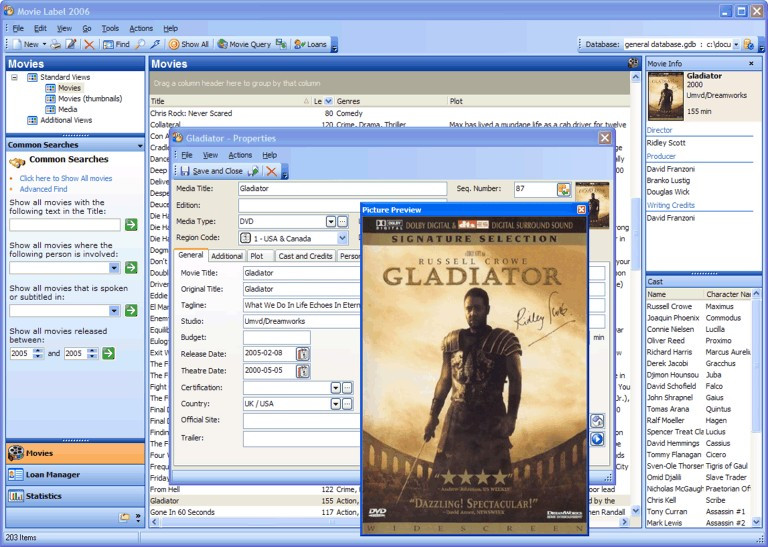
Task: Collapse the Standard Views tree node
Action: pyautogui.click(x=15, y=77)
